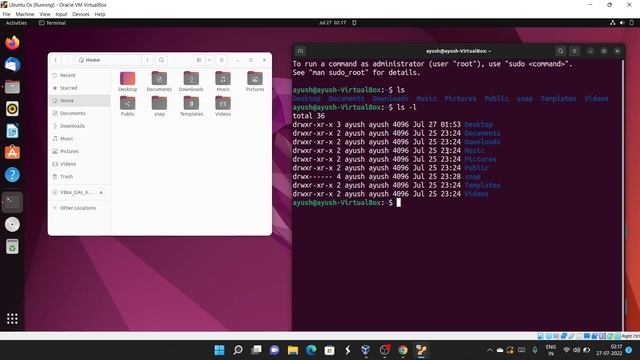Select Home in Files sidebar
The width and height of the screenshot is (640, 360).
[x=80, y=100]
